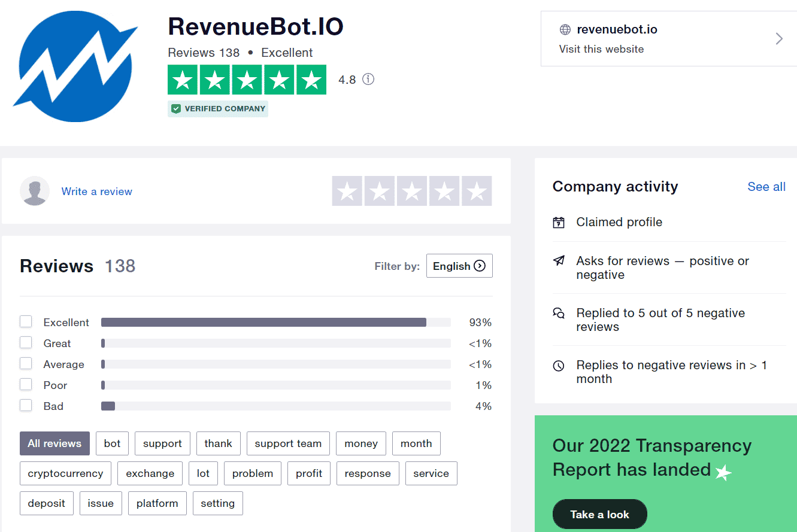Select the third rating star
797x532 pixels.
point(412,191)
